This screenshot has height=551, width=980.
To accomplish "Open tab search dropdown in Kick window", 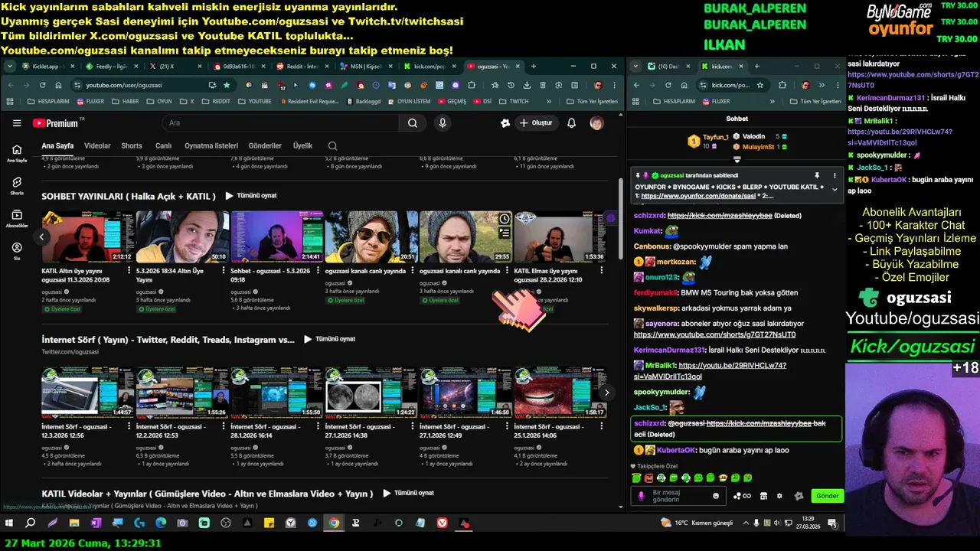I will pyautogui.click(x=635, y=67).
